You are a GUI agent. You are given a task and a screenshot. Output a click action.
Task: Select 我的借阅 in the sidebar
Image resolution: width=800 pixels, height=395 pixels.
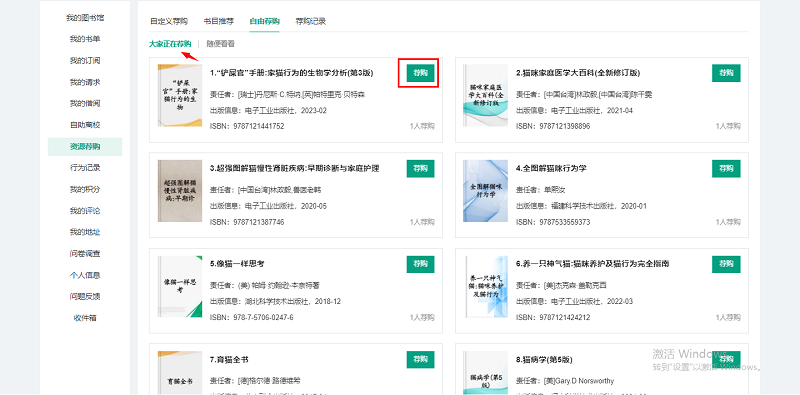coord(85,104)
